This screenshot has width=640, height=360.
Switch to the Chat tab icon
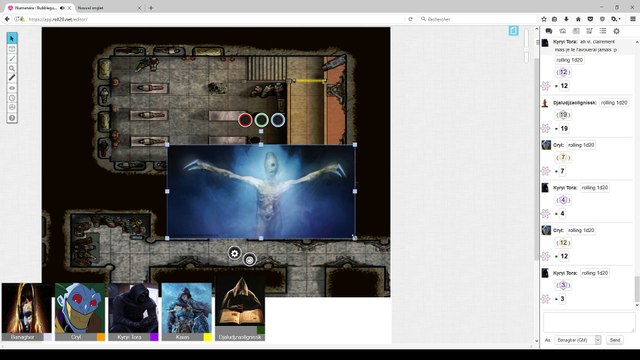click(549, 31)
